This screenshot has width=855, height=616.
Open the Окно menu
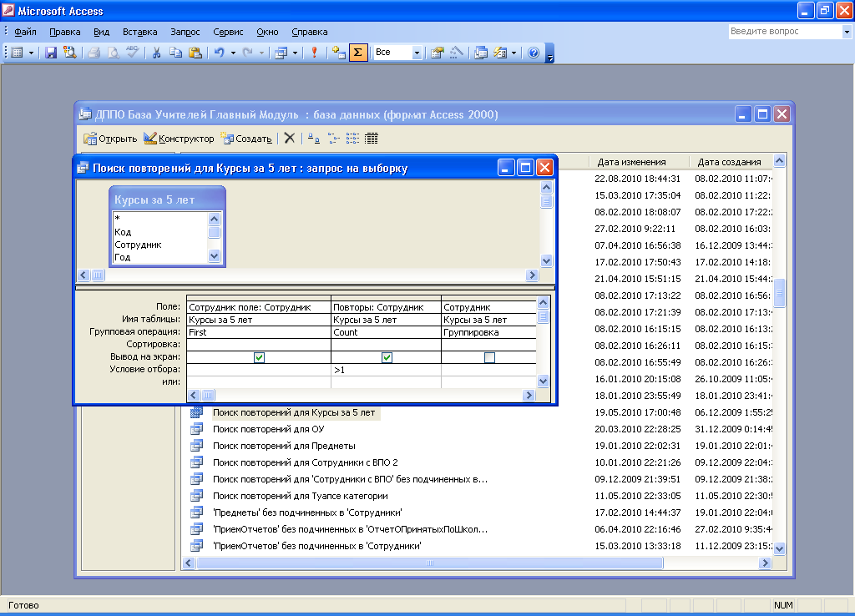click(267, 32)
